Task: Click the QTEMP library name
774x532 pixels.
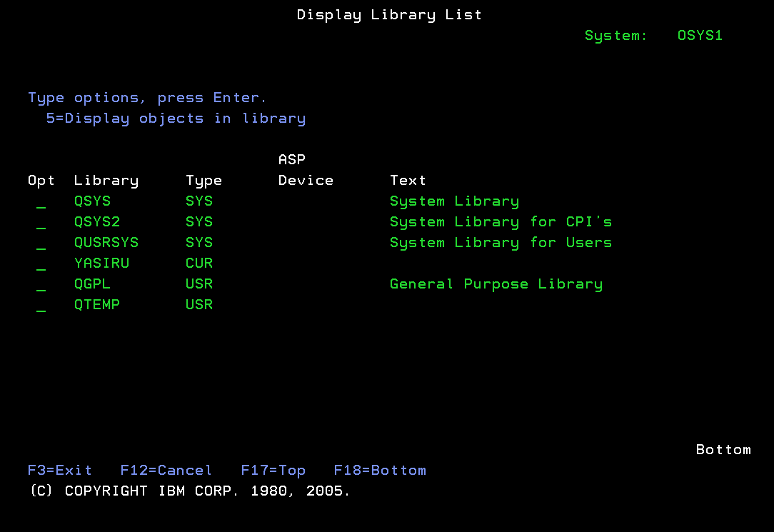Action: click(97, 305)
